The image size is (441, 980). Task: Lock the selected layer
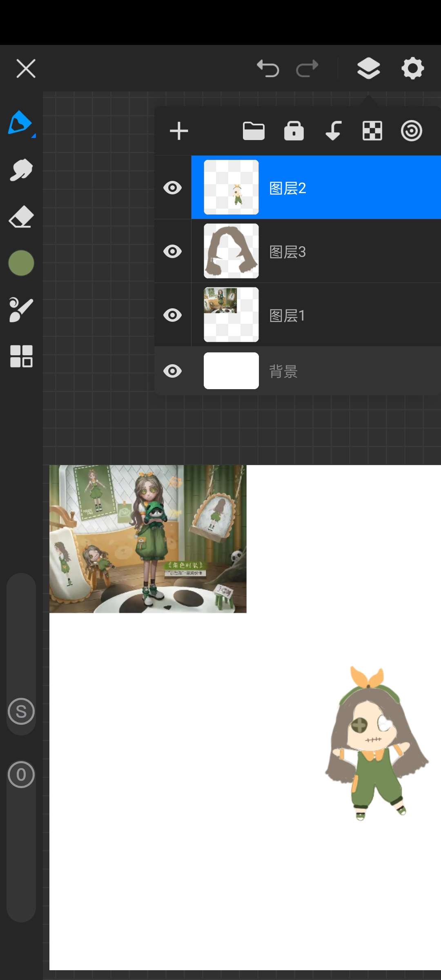[294, 131]
